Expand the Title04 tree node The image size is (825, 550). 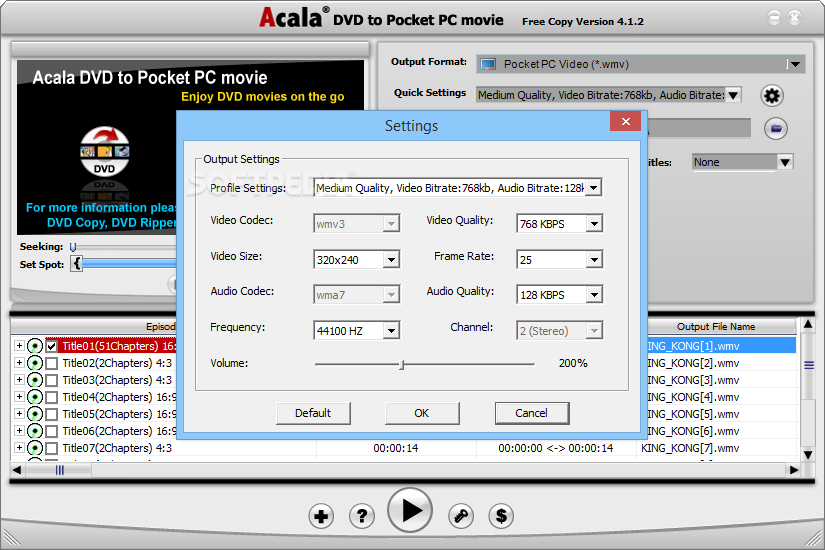point(19,397)
